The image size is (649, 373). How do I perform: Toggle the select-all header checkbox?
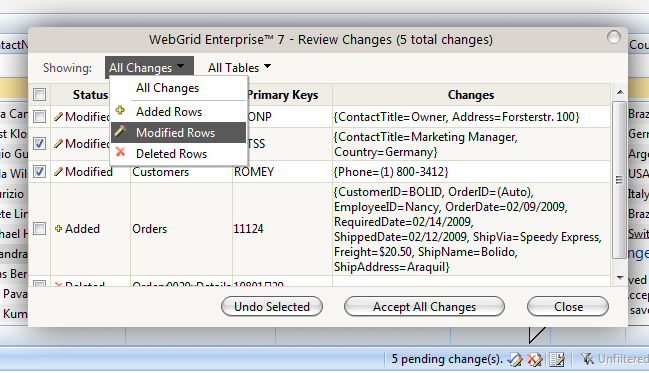pos(39,94)
